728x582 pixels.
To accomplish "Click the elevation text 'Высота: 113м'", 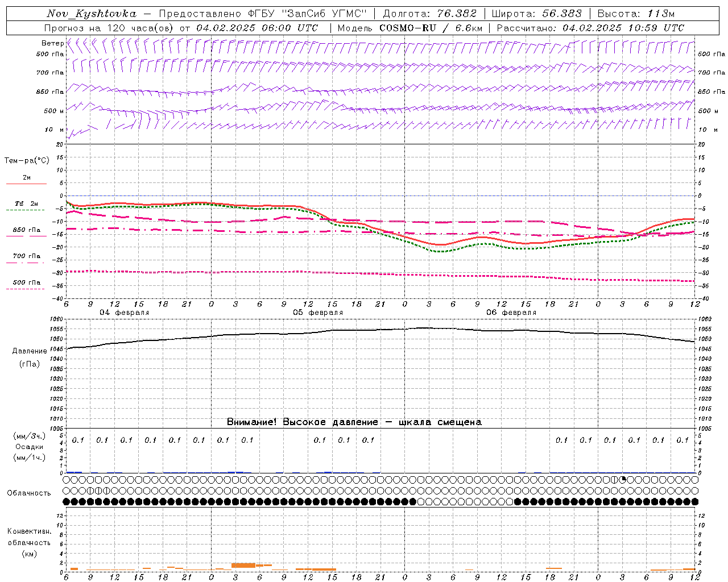I will tap(637, 14).
